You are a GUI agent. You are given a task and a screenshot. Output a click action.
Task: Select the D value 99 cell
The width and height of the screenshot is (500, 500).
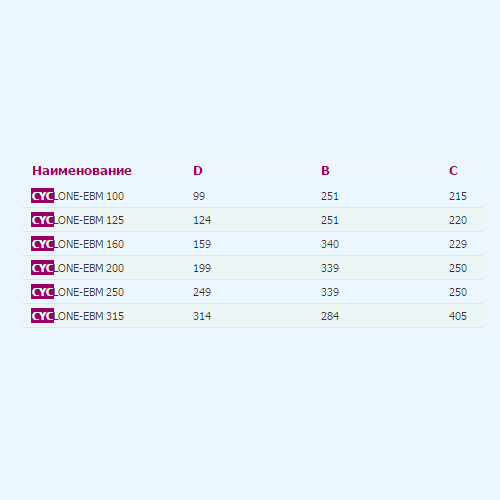pos(199,196)
